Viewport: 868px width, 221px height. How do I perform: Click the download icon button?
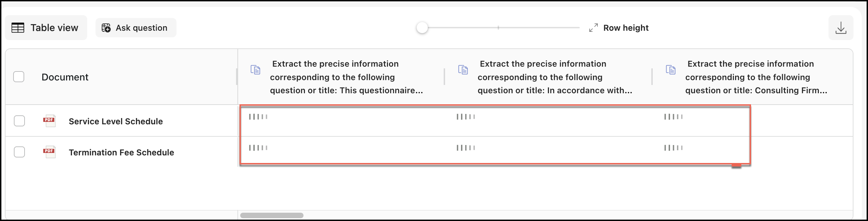click(x=841, y=28)
